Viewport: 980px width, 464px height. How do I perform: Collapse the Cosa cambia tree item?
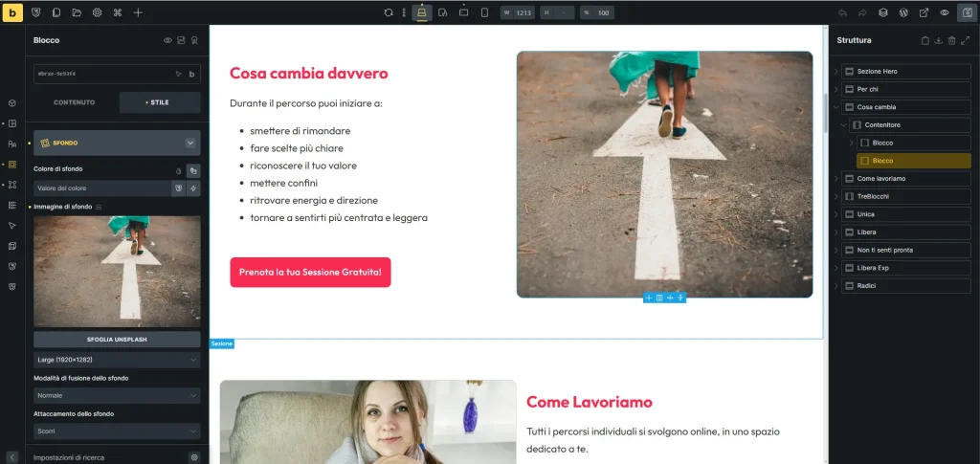[x=835, y=107]
